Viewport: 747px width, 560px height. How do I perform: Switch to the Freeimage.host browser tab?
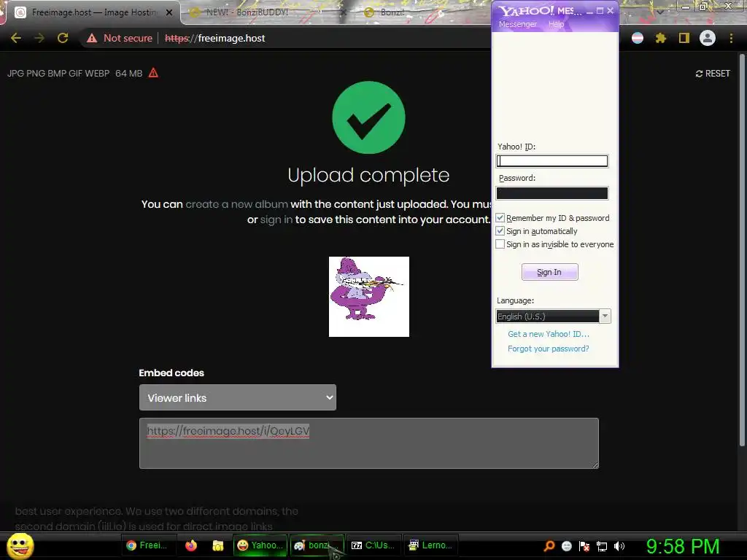(93, 12)
